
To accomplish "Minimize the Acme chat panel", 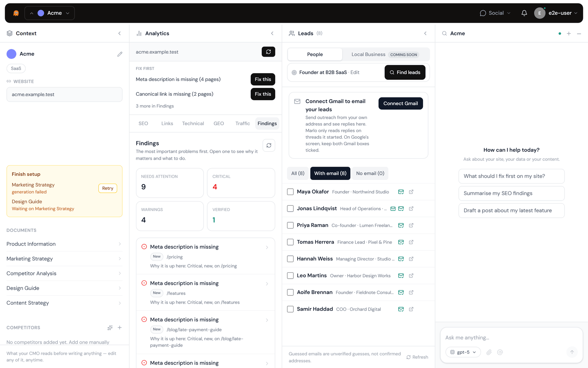I will pyautogui.click(x=579, y=33).
